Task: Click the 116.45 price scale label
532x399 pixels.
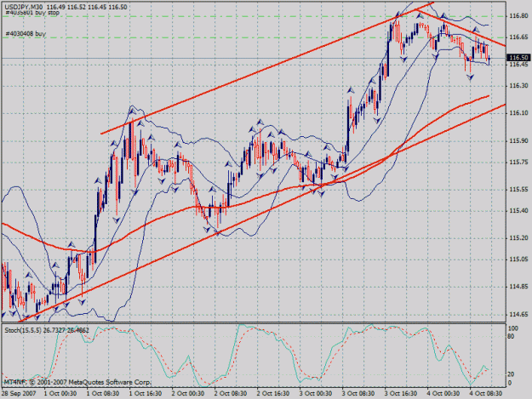Action: (518, 65)
